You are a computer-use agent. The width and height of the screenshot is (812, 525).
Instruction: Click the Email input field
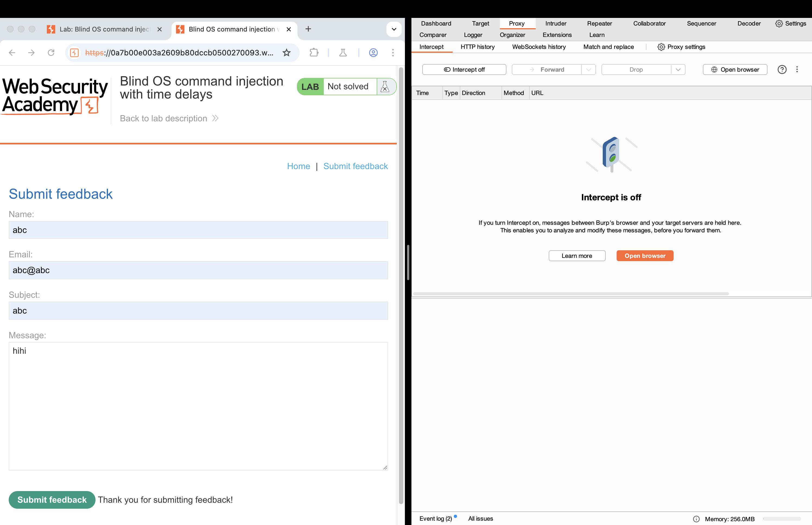pyautogui.click(x=198, y=270)
